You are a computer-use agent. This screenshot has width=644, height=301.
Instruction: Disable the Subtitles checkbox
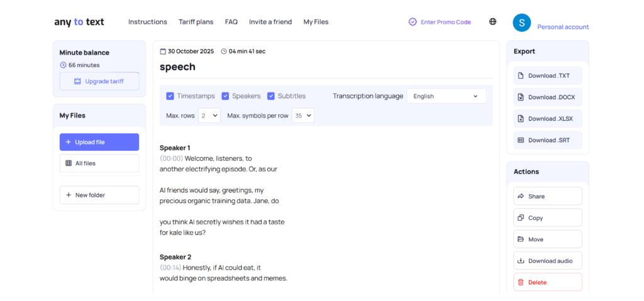click(271, 96)
